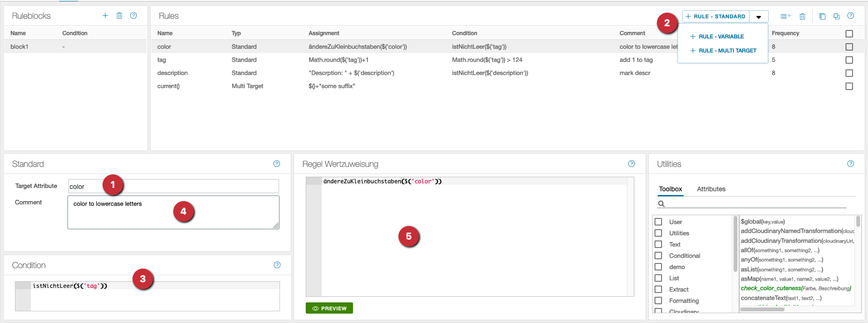Click the Rules panel trash icon
The image size is (868, 323).
(802, 16)
